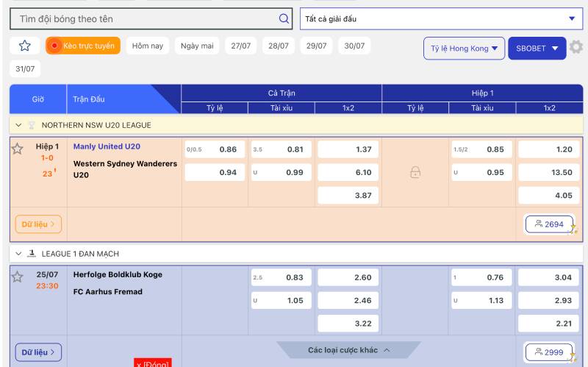This screenshot has width=588, height=367.
Task: Expand Các loại cược khác bet types
Action: coord(348,350)
